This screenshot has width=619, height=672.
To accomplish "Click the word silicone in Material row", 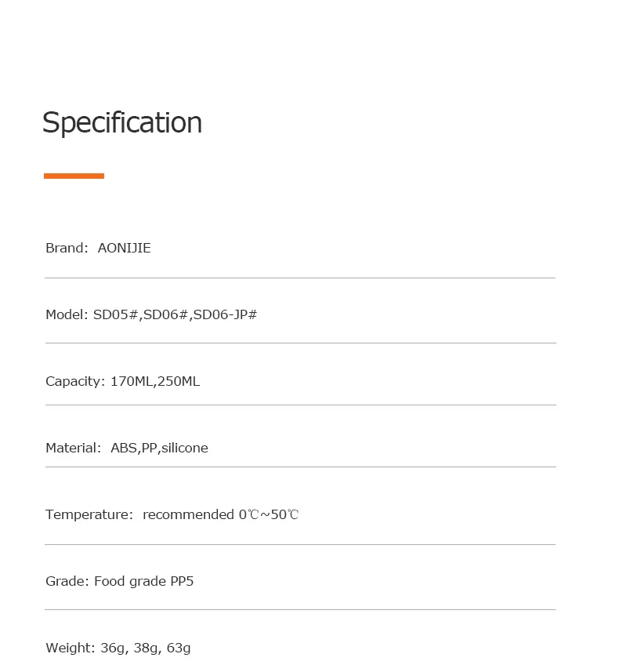I will click(x=185, y=448).
